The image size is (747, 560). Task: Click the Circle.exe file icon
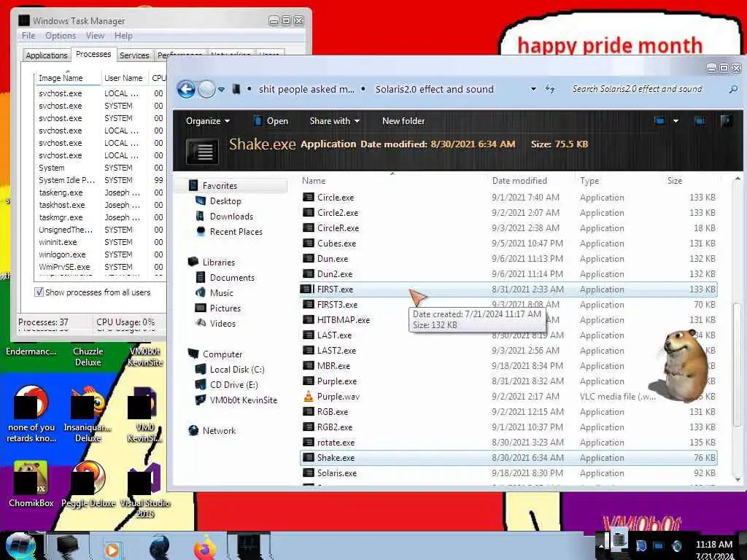[309, 197]
